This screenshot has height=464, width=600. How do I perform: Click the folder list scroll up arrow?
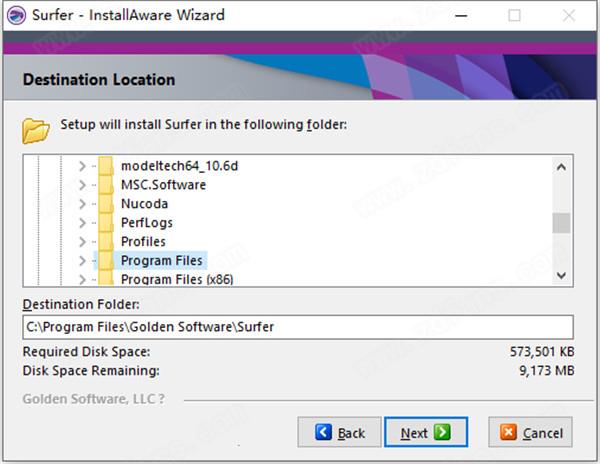[561, 167]
